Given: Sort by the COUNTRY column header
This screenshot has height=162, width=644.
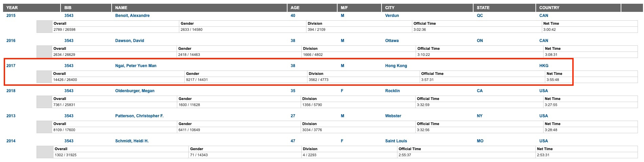Looking at the screenshot, I should pyautogui.click(x=549, y=7).
